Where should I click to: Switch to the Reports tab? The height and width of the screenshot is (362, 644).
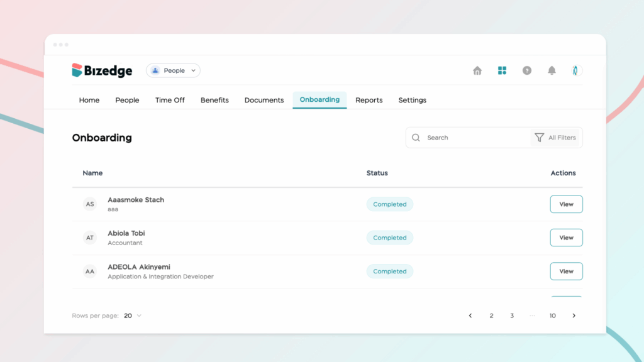click(x=369, y=100)
